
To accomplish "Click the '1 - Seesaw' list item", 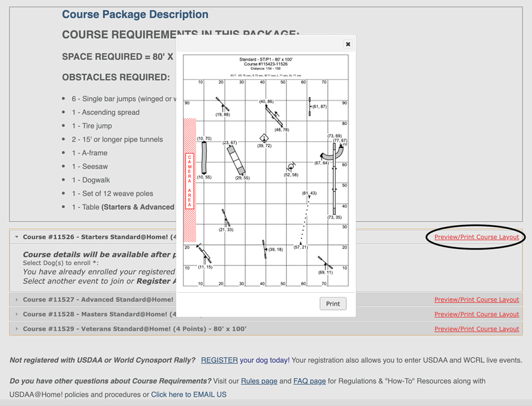I will click(90, 166).
